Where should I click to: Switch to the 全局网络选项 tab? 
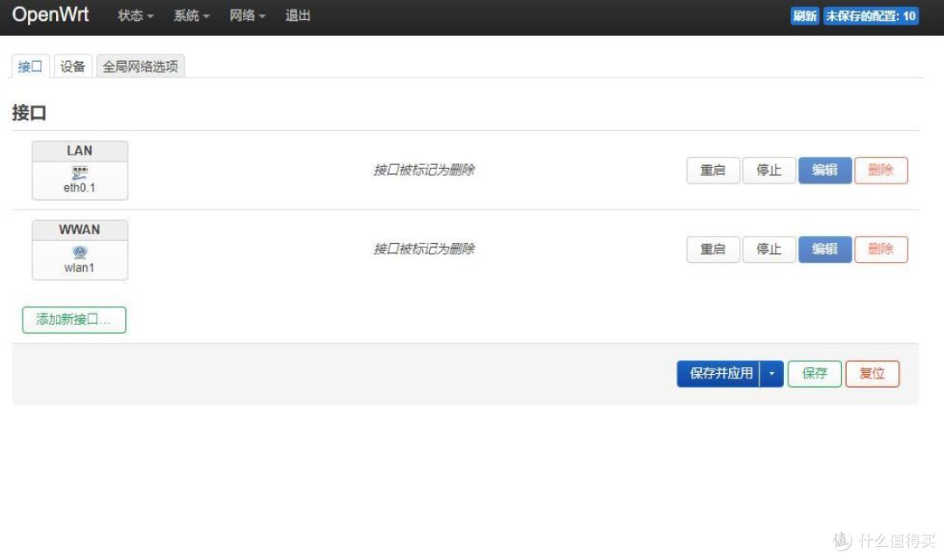tap(140, 66)
